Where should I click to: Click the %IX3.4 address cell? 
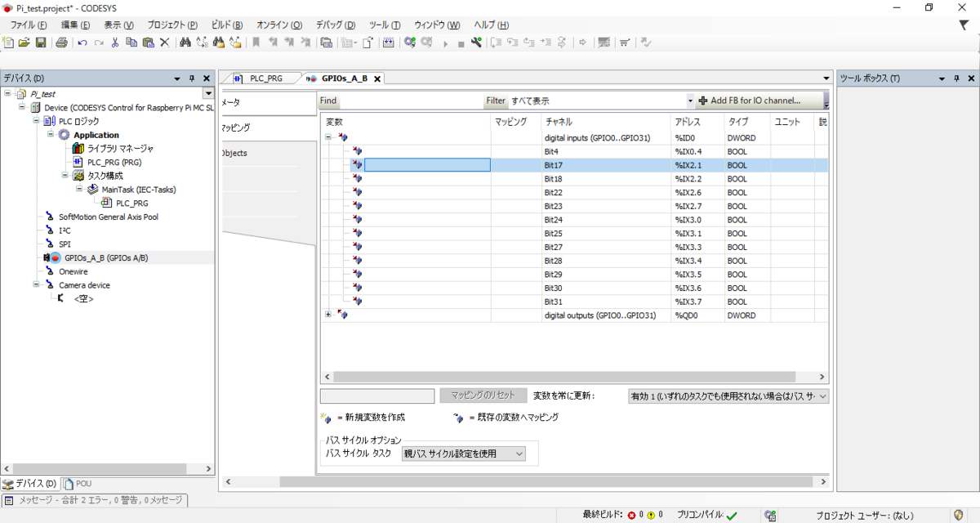697,261
